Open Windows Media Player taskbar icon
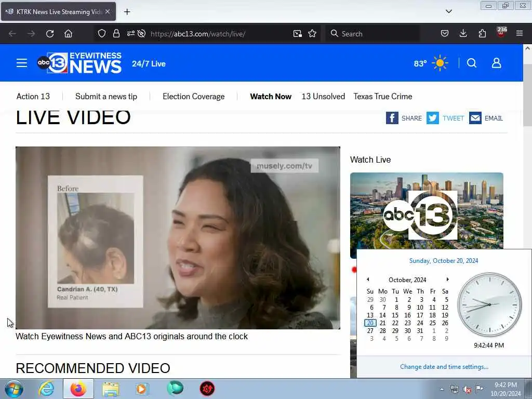The width and height of the screenshot is (532, 399). click(x=142, y=389)
